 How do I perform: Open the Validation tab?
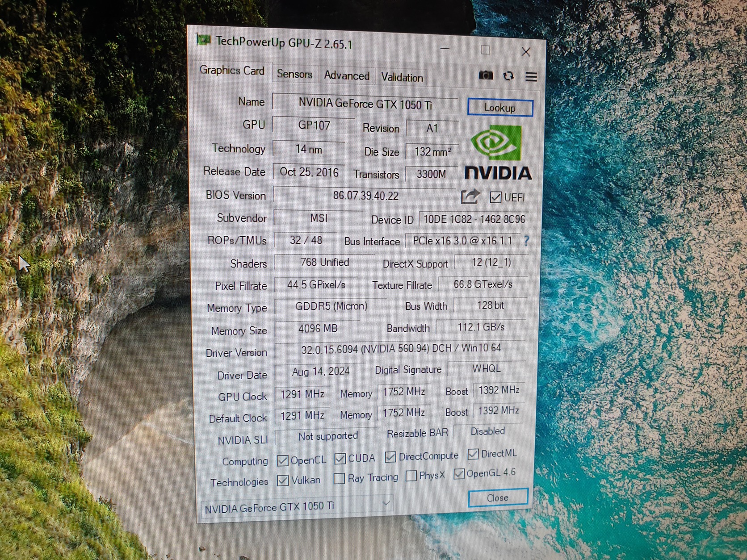tap(402, 77)
